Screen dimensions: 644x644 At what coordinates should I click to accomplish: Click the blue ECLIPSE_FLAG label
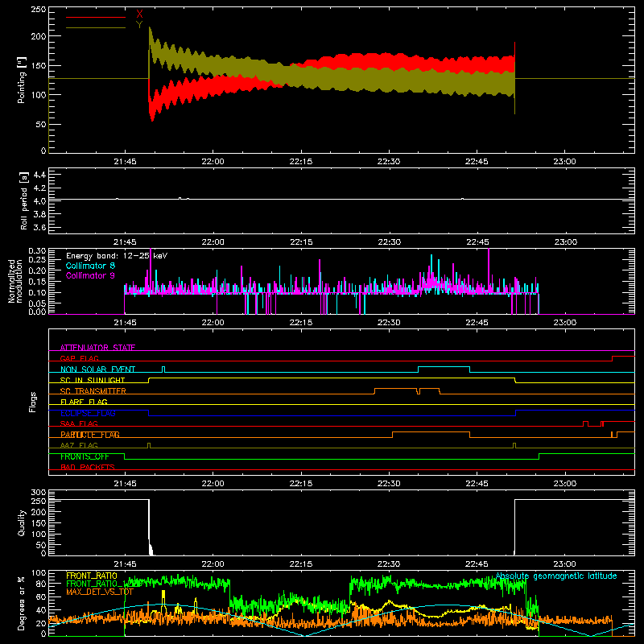pos(88,413)
